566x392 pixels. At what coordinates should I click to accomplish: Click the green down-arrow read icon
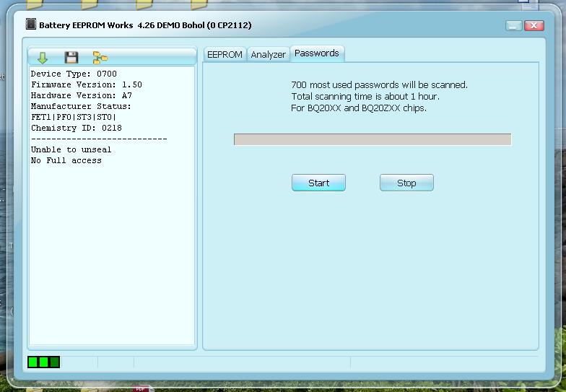(x=43, y=58)
